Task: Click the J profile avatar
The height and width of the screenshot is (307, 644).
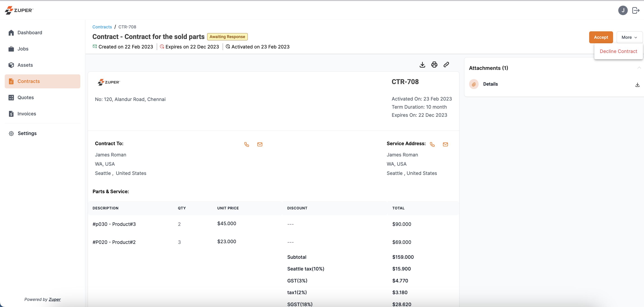Action: [623, 10]
